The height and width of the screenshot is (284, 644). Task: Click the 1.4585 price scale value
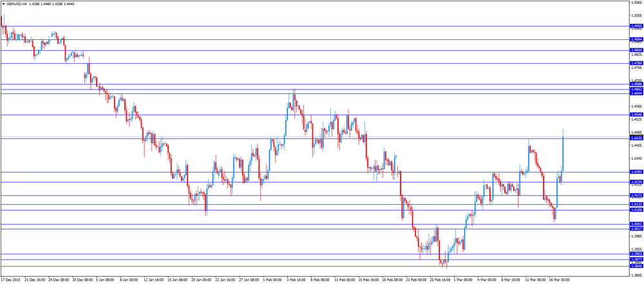coord(636,106)
